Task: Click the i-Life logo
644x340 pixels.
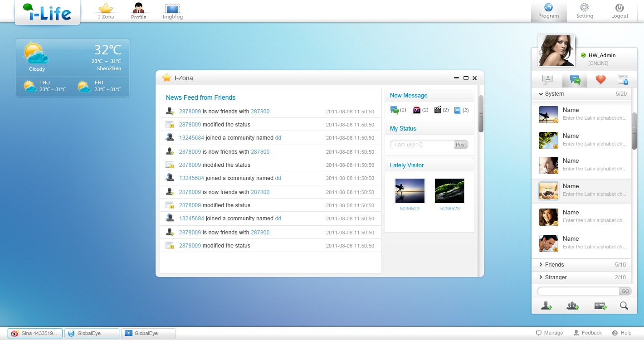Action: coord(48,12)
